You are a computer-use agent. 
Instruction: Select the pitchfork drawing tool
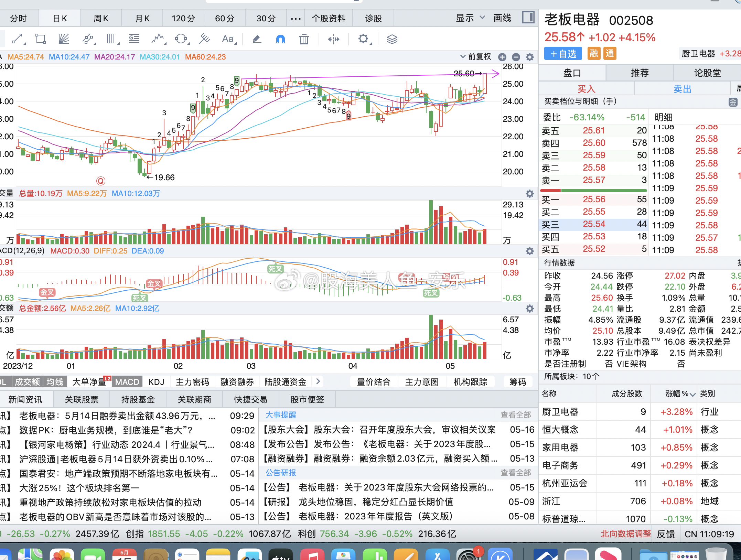(204, 39)
